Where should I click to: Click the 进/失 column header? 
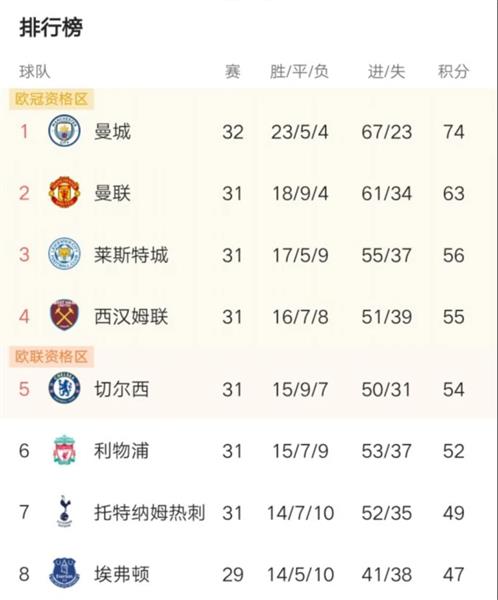click(386, 72)
